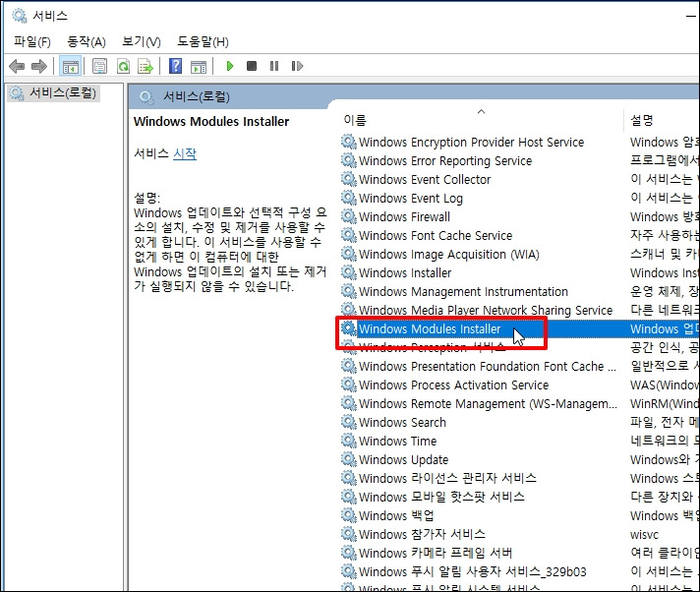
Task: Select Windows Process Activation Service row
Action: pos(453,385)
